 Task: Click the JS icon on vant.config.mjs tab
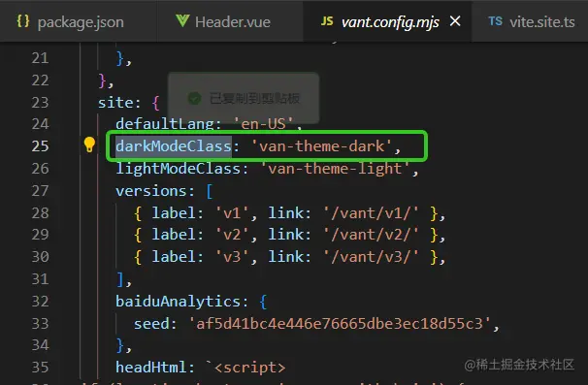point(327,21)
